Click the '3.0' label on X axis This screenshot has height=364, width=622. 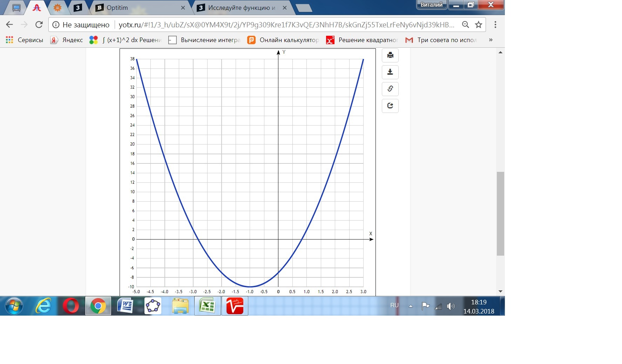[363, 292]
